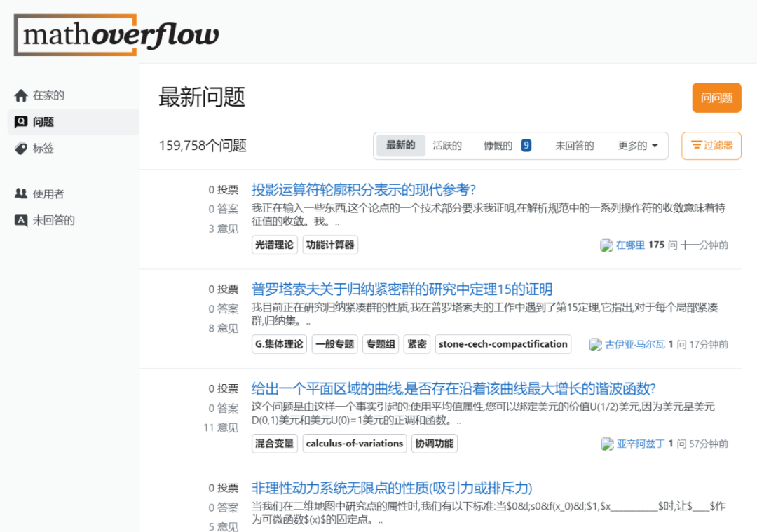Click the 一般专题 tag
The width and height of the screenshot is (757, 532).
pos(334,344)
